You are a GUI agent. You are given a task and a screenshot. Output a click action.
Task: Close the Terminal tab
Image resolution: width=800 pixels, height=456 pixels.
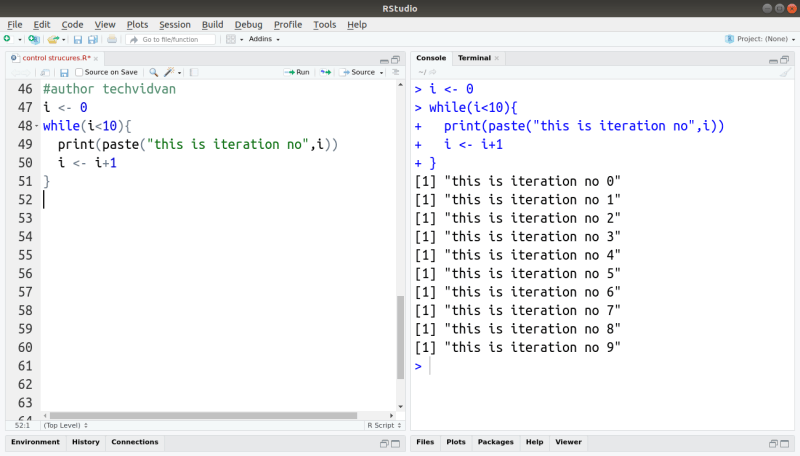click(x=496, y=59)
